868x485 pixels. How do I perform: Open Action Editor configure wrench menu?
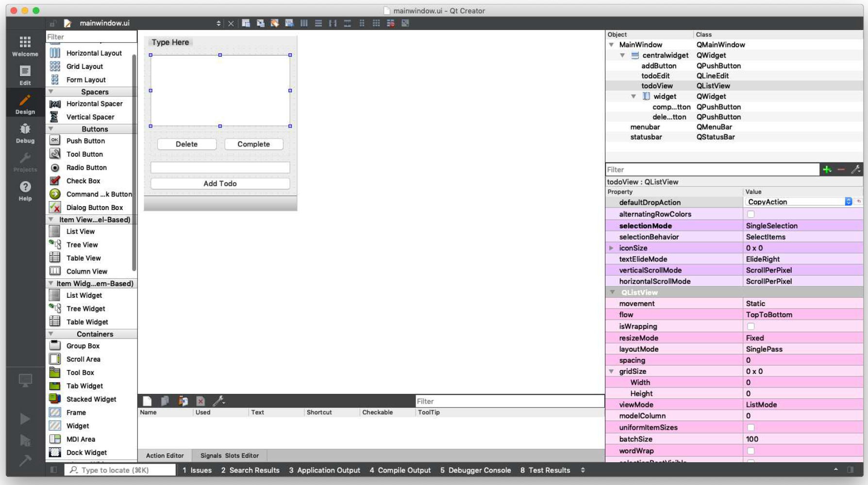(x=218, y=401)
